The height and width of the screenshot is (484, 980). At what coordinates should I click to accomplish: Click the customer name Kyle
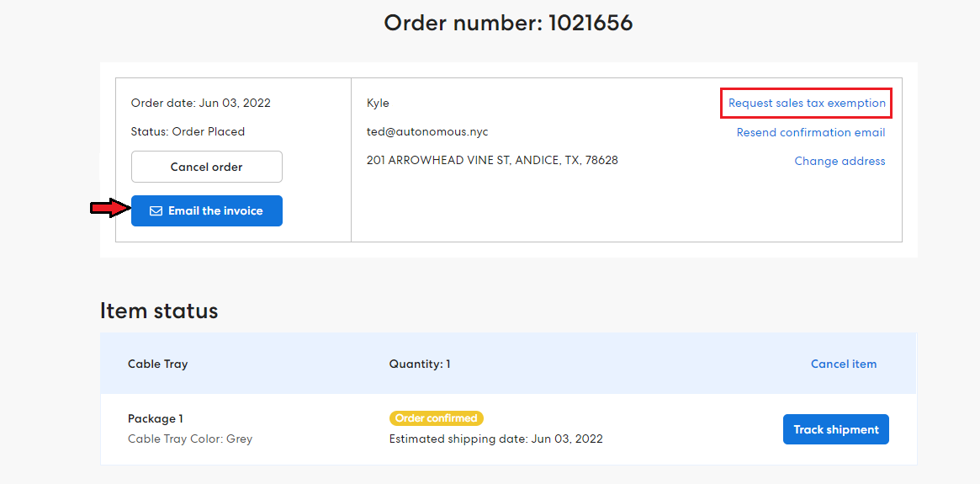tap(379, 104)
